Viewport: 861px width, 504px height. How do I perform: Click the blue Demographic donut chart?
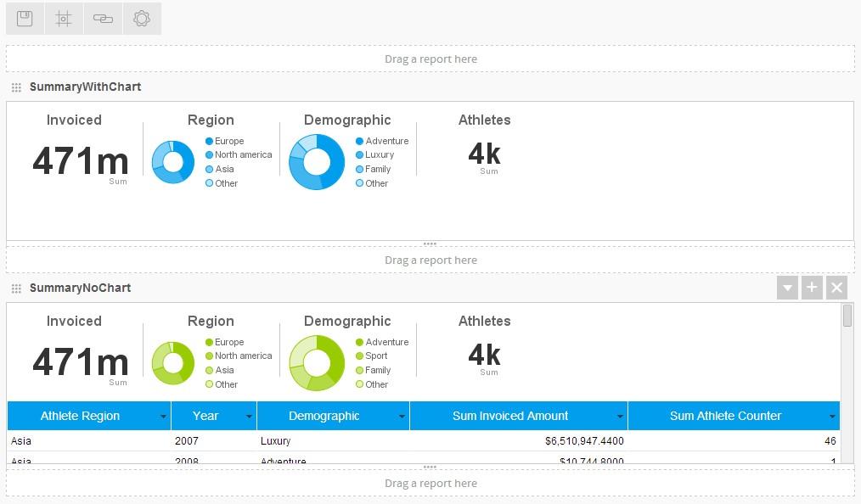[317, 162]
